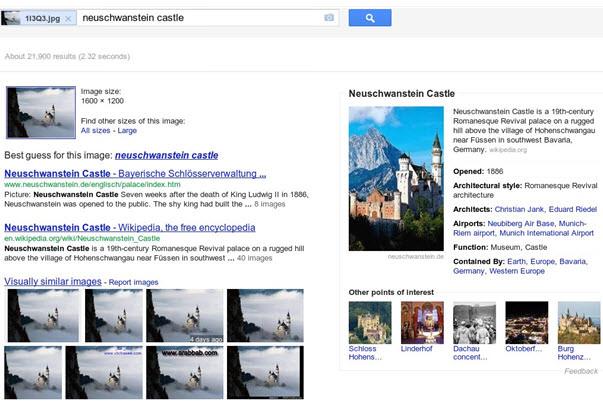Click Schloss Hohens... caption link
The width and height of the screenshot is (603, 418).
pos(365,353)
